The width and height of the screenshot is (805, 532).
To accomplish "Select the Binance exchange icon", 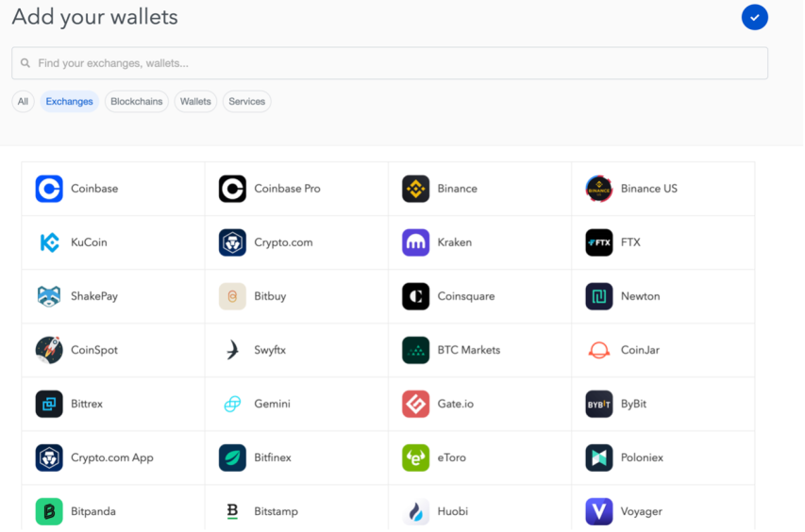I will 415,189.
